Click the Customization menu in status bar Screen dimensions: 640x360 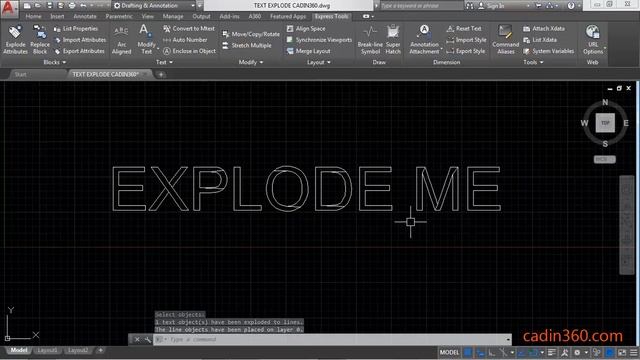click(x=633, y=352)
